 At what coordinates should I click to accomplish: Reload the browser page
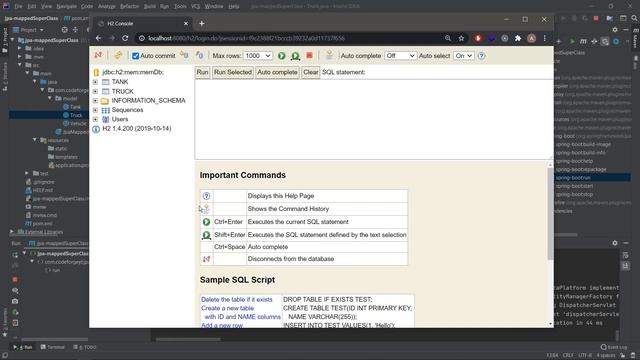tap(125, 38)
